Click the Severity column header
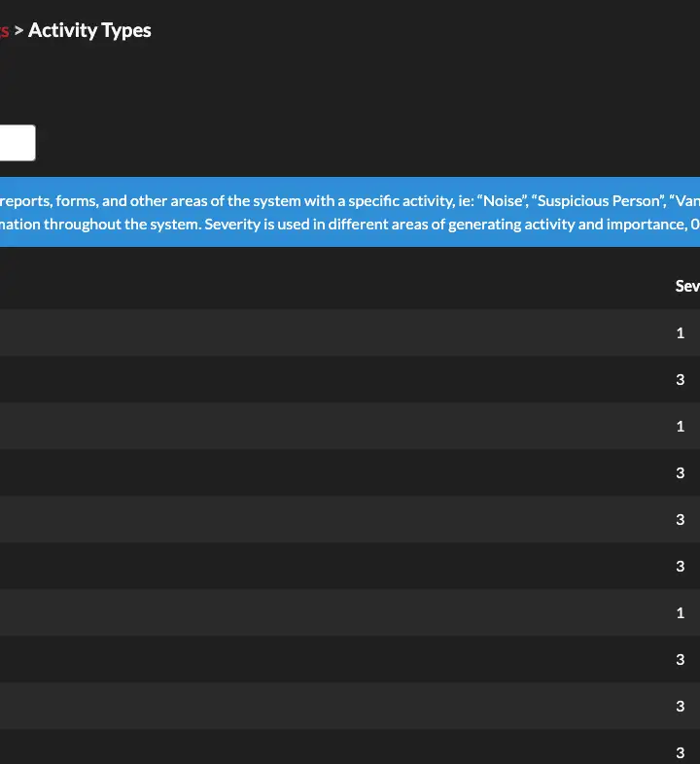The height and width of the screenshot is (764, 700). [x=687, y=286]
